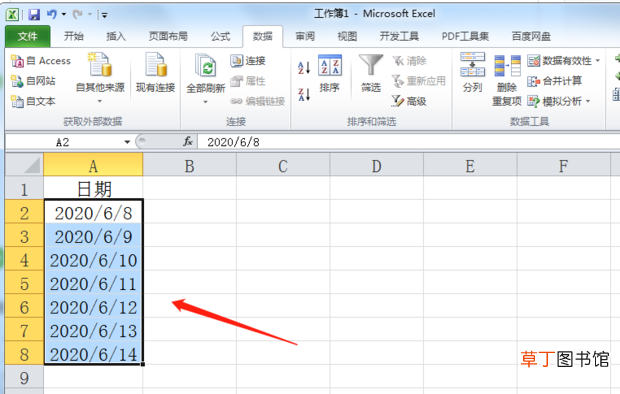Select column E header

point(470,166)
